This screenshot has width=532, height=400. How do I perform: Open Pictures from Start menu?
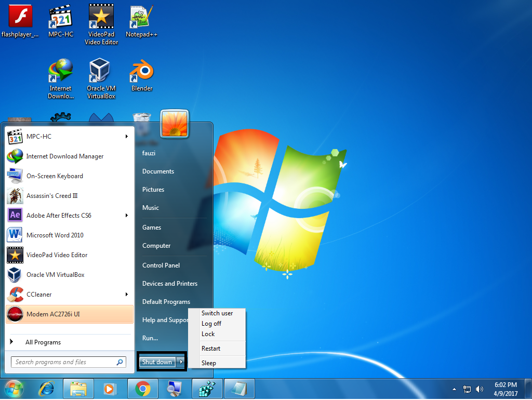click(153, 189)
